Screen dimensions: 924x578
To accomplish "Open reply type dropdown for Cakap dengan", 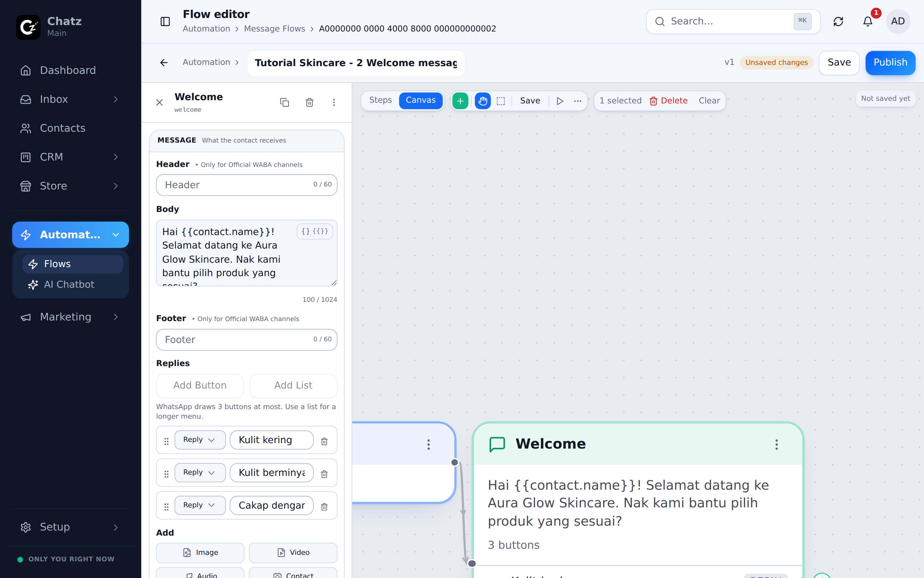I will [x=200, y=505].
